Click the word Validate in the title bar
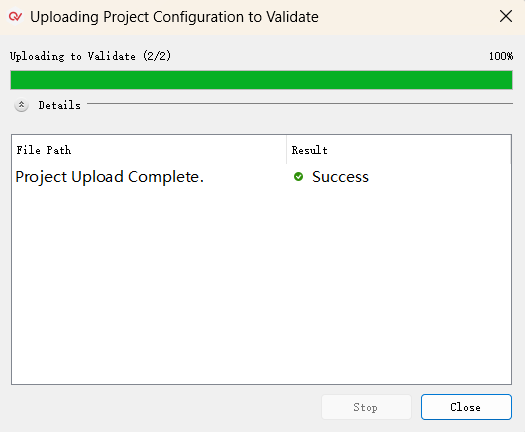The width and height of the screenshot is (525, 432). pos(292,17)
